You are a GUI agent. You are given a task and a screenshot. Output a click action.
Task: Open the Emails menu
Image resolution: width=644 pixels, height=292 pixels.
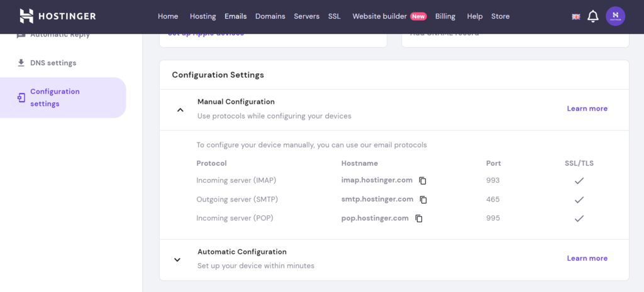pos(235,16)
